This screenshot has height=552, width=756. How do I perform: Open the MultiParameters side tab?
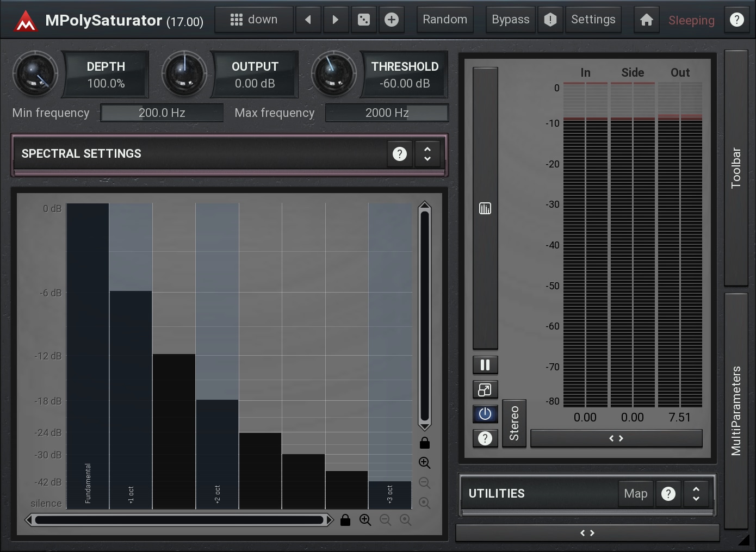coord(736,411)
